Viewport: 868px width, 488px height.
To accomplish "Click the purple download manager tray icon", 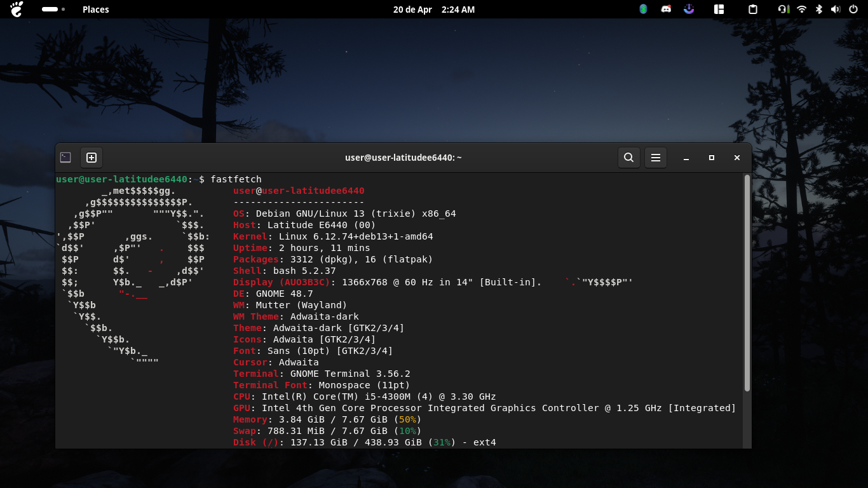I will coord(688,10).
